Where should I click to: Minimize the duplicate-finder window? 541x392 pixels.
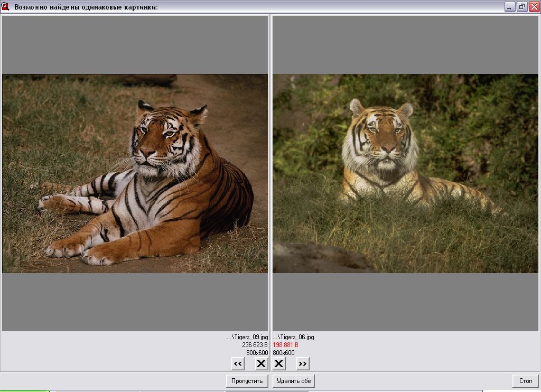[x=510, y=7]
